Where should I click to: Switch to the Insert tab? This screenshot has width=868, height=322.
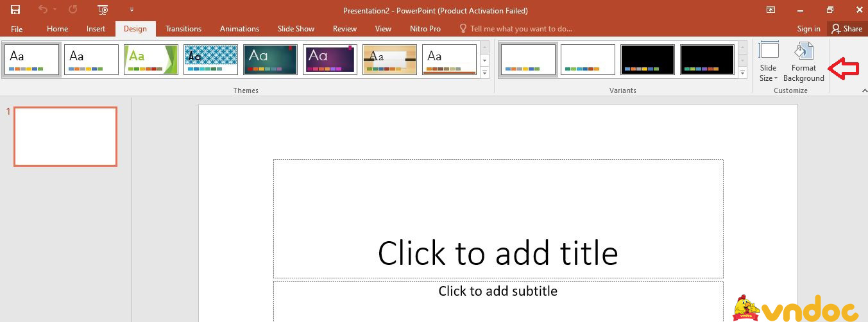[x=96, y=28]
